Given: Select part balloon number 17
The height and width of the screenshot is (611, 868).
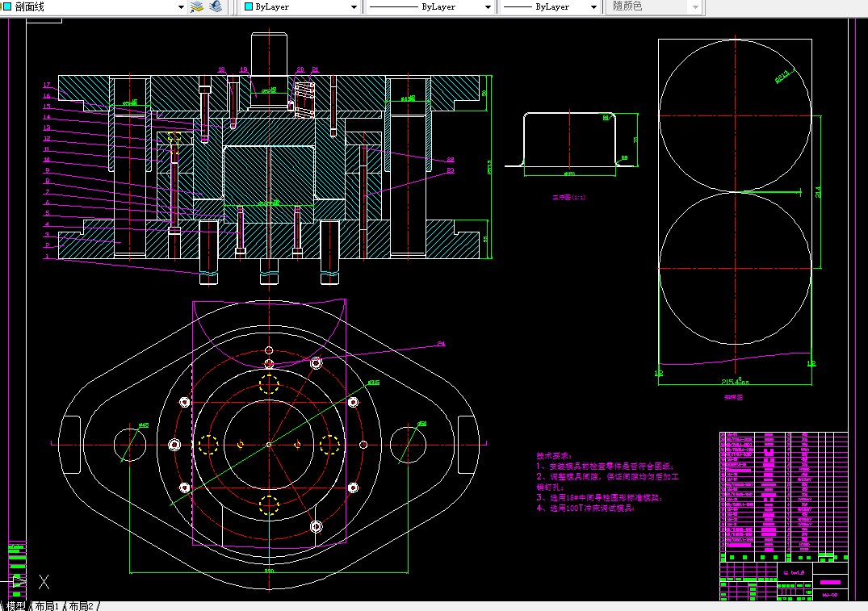Looking at the screenshot, I should click(x=47, y=85).
